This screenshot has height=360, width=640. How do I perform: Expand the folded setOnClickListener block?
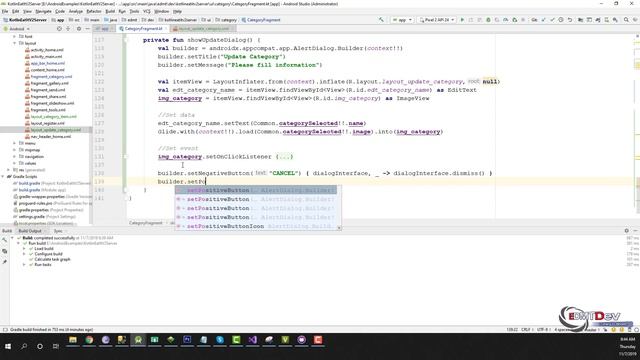(284, 157)
